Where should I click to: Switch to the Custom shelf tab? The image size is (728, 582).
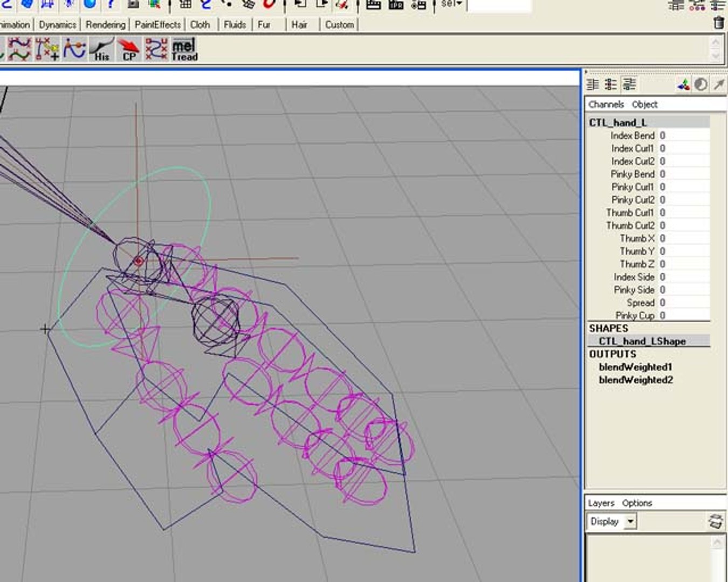point(339,25)
